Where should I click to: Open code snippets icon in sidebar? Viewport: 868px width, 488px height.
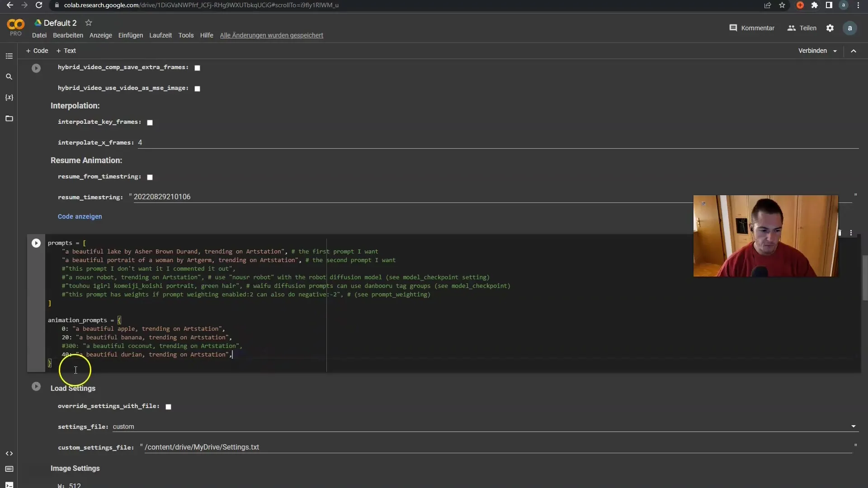(9, 453)
